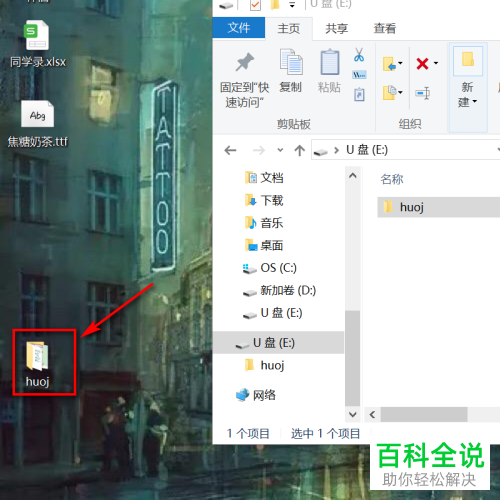This screenshot has height=500, width=500.
Task: Open the Delete options dropdown arrow
Action: tap(436, 63)
